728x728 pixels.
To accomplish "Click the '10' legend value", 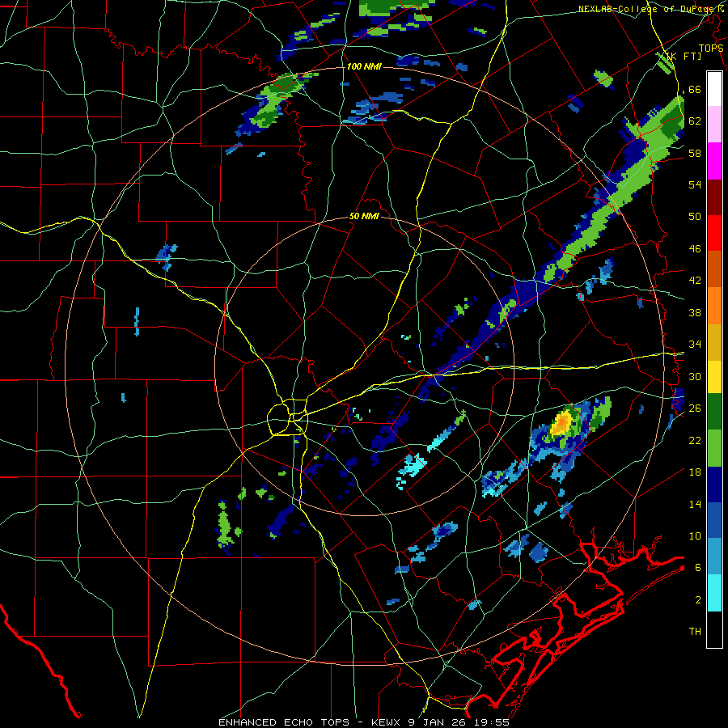I will point(695,535).
